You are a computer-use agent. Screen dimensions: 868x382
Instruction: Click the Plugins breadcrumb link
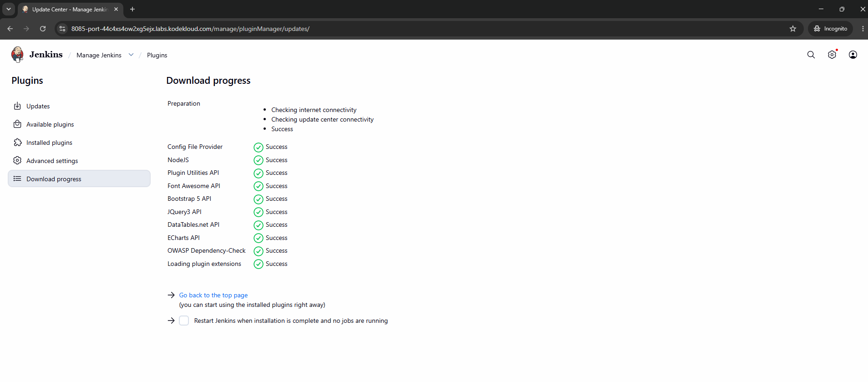[157, 55]
